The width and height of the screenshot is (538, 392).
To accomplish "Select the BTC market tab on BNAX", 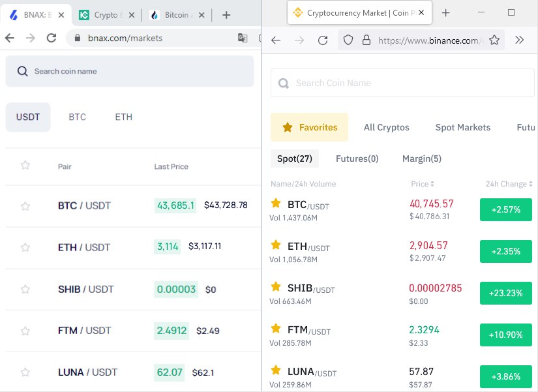I will point(77,117).
